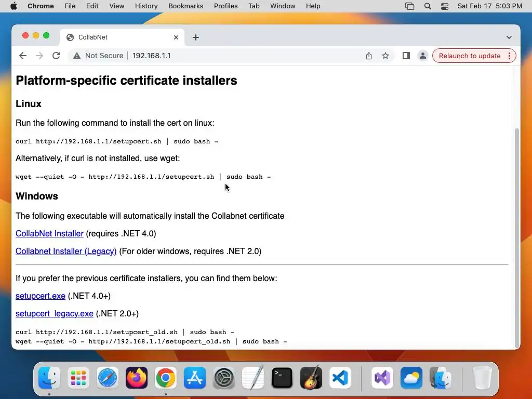The image size is (532, 399).
Task: Click the curl setupcert.sh command text
Action: tap(117, 141)
